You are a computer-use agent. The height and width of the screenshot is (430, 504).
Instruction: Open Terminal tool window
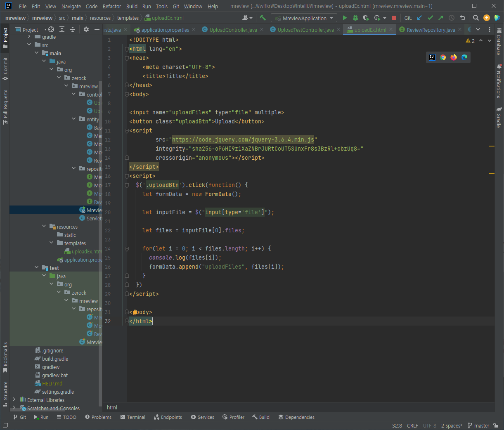click(133, 417)
